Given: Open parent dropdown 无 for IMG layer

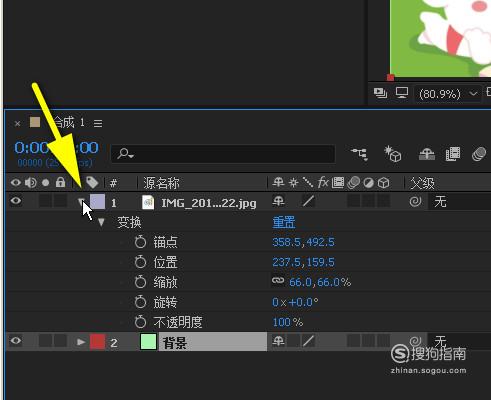Looking at the screenshot, I should pyautogui.click(x=459, y=201).
